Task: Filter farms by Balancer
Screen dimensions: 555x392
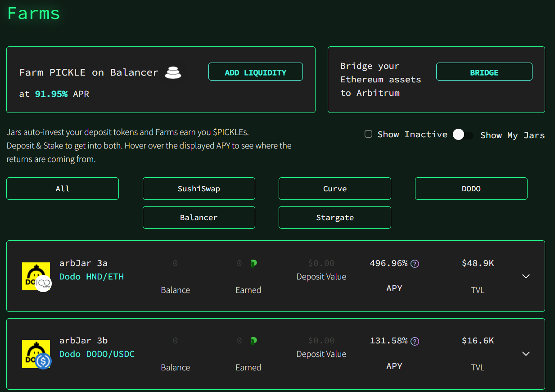Action: tap(199, 217)
